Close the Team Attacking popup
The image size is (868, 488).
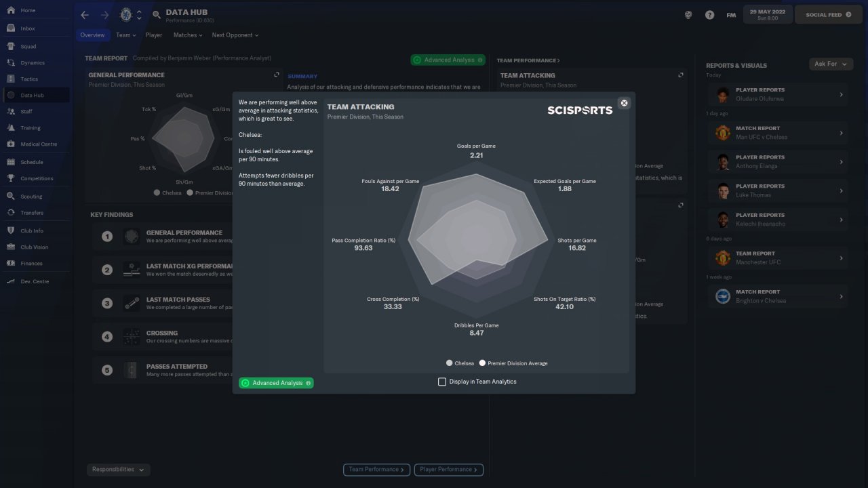[x=625, y=103]
